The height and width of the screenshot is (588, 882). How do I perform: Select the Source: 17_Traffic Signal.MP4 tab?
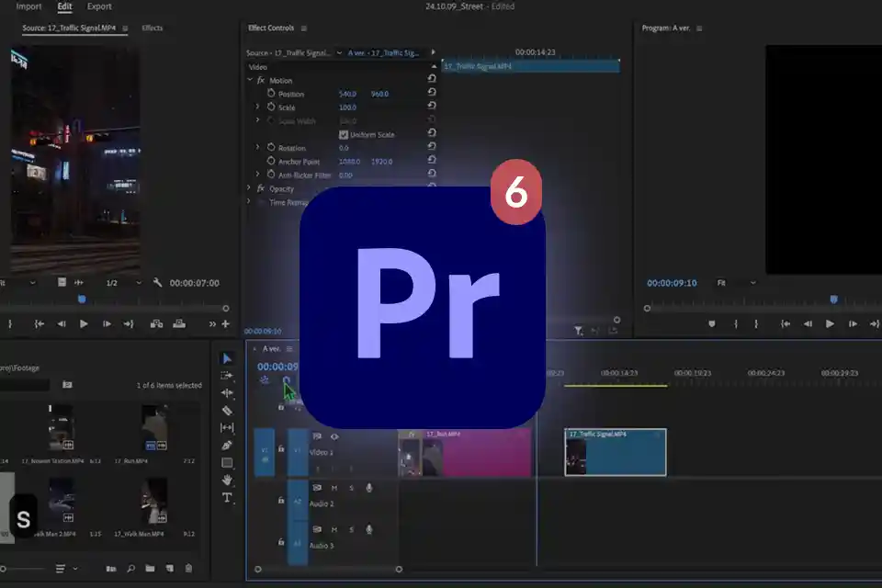tap(69, 28)
